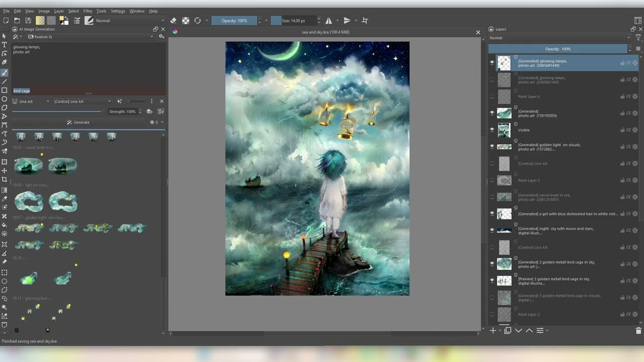
Task: Save the document with floppy icon
Action: [28, 21]
